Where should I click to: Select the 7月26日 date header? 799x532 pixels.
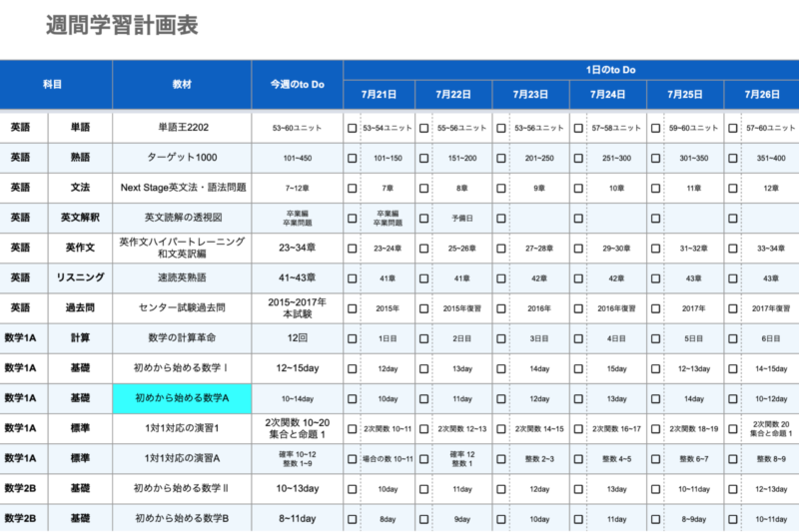point(762,95)
